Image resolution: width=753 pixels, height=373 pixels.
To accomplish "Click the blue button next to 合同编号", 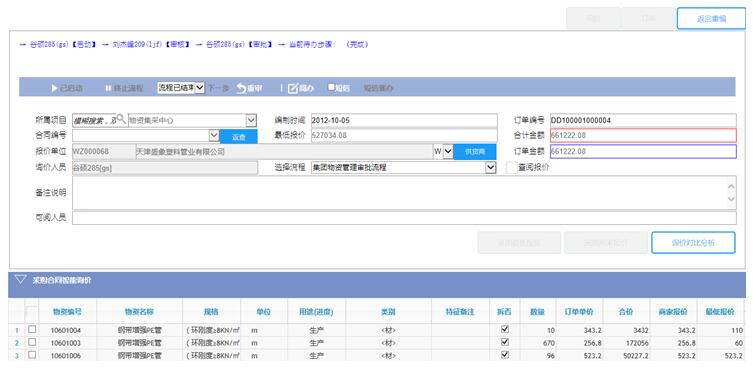I will pos(239,136).
